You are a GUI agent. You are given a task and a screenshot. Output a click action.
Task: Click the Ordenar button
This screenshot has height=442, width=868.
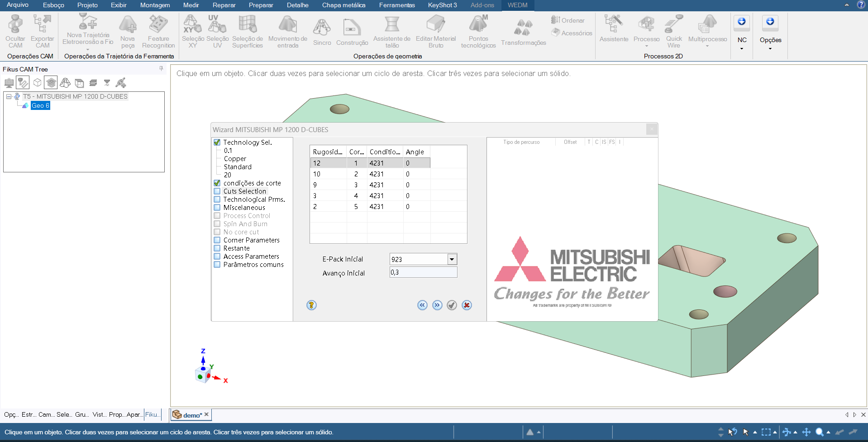point(568,20)
